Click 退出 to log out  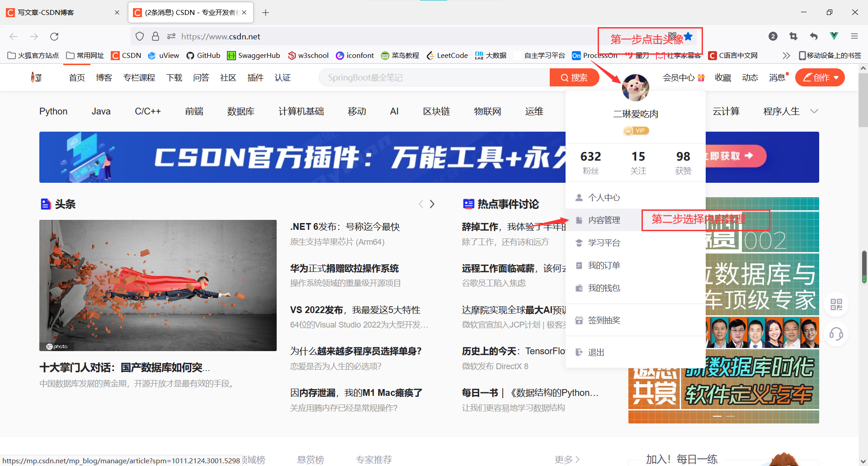click(x=636, y=352)
